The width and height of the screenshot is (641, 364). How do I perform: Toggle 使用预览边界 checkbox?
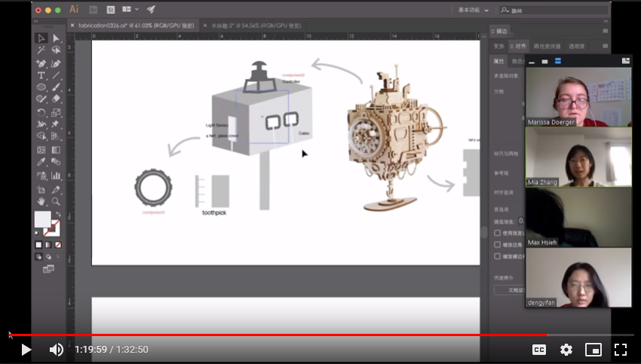point(497,233)
